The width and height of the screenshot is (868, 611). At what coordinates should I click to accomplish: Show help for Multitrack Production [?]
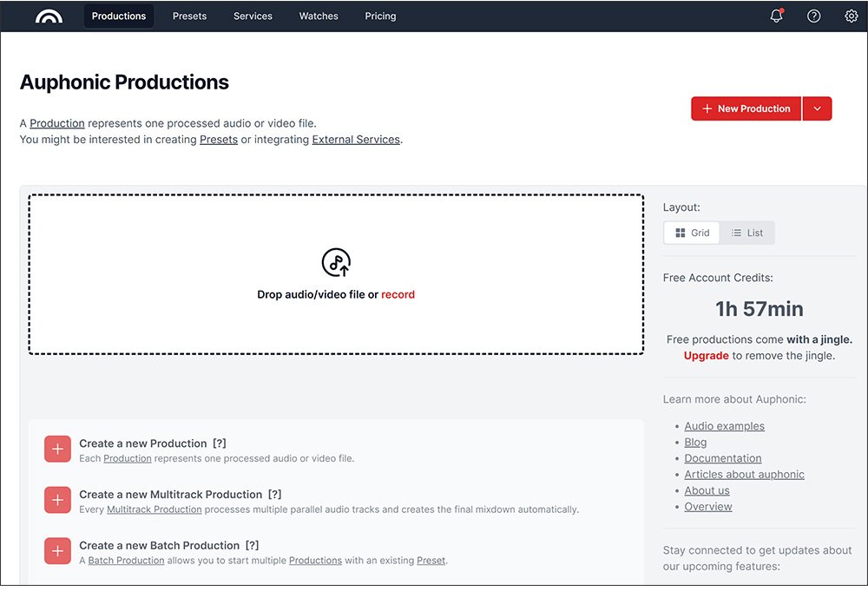point(274,495)
